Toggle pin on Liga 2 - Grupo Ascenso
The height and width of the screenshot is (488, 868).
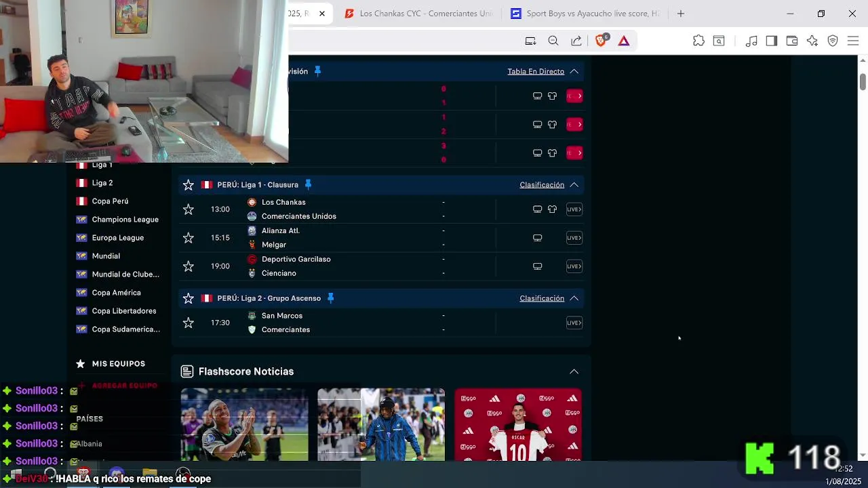(x=330, y=298)
